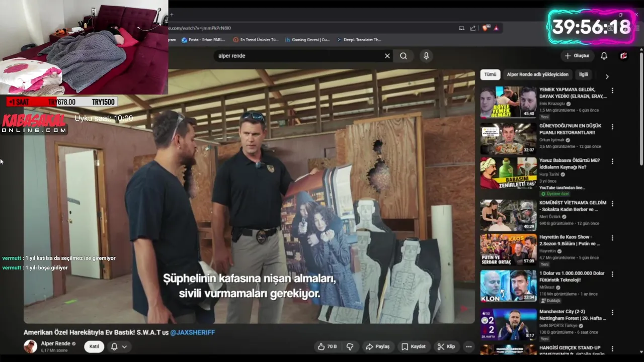Viewport: 644px width, 362px height.
Task: Click Mert Öztürk channel name
Action: pos(550,217)
